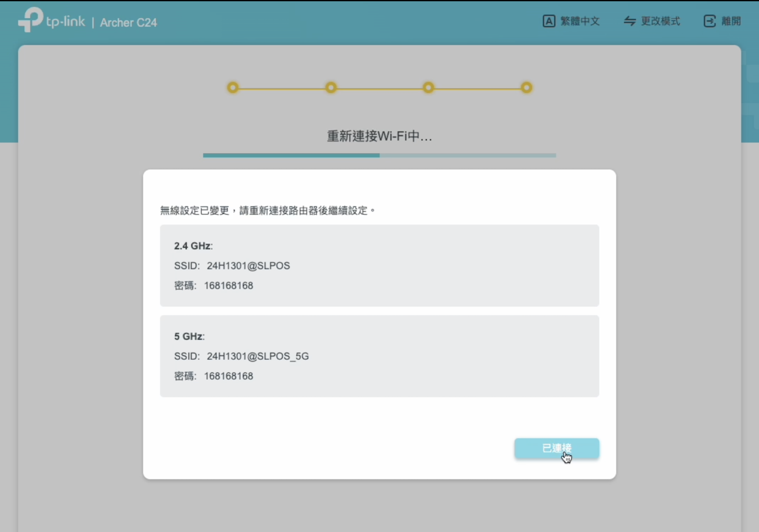Click the 5 GHz password 168168168
759x532 pixels.
tap(228, 376)
